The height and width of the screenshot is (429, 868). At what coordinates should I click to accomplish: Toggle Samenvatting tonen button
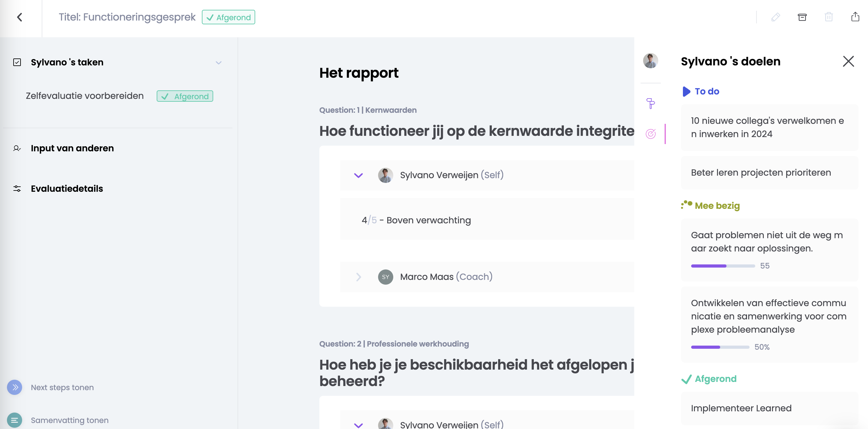click(15, 420)
